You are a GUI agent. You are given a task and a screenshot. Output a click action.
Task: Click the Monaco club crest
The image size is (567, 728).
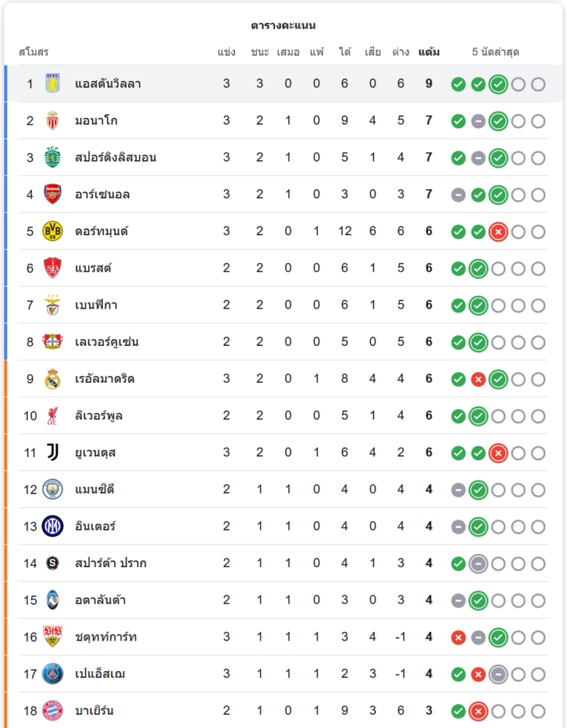[x=52, y=121]
